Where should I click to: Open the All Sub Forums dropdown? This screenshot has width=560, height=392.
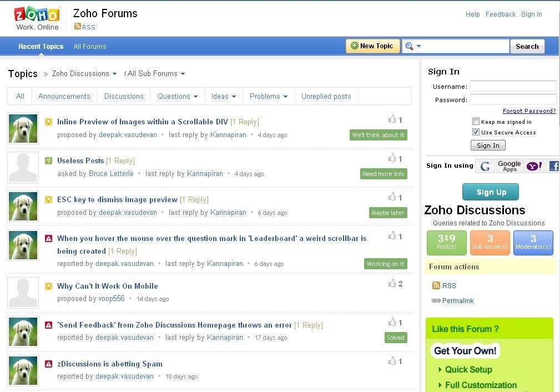pyautogui.click(x=183, y=73)
